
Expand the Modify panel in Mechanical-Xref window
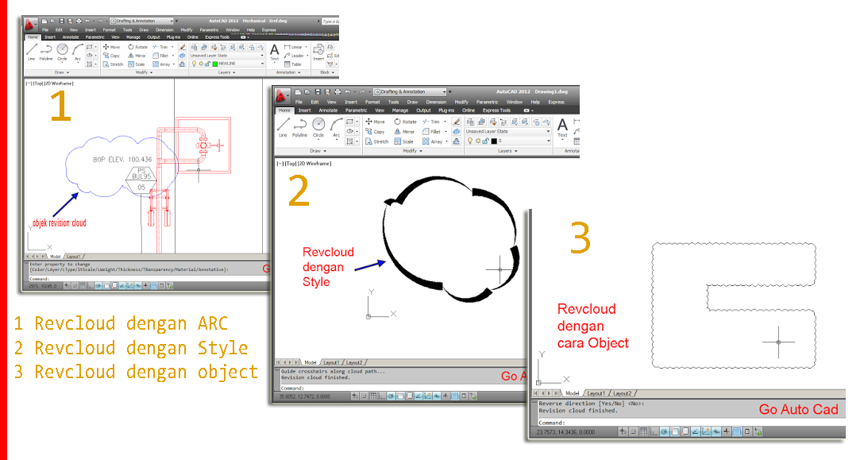pyautogui.click(x=144, y=72)
